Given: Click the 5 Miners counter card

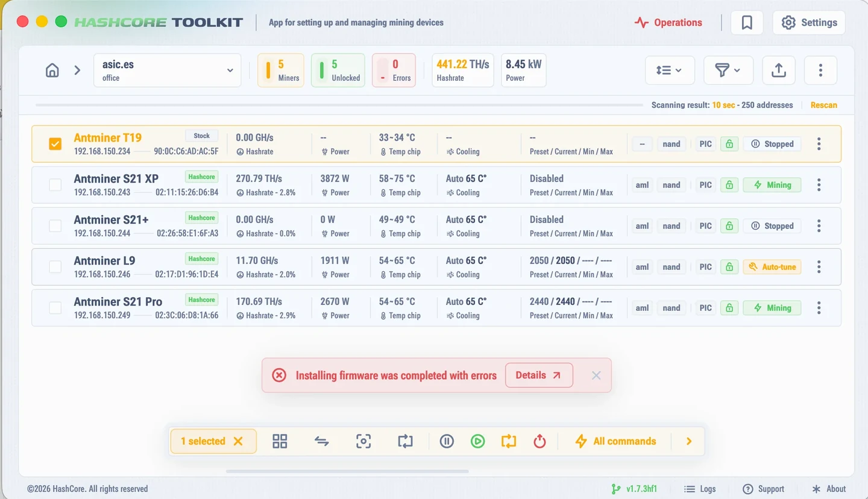Looking at the screenshot, I should point(281,71).
